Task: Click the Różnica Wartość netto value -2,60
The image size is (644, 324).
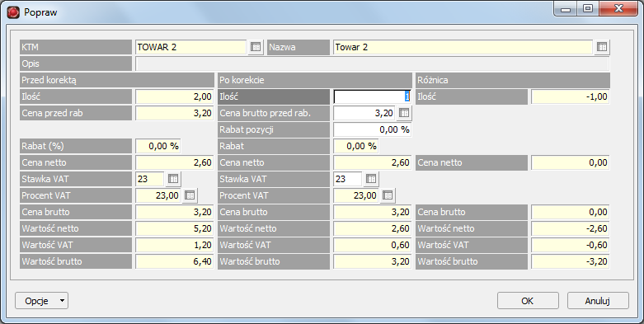Action: pos(571,228)
